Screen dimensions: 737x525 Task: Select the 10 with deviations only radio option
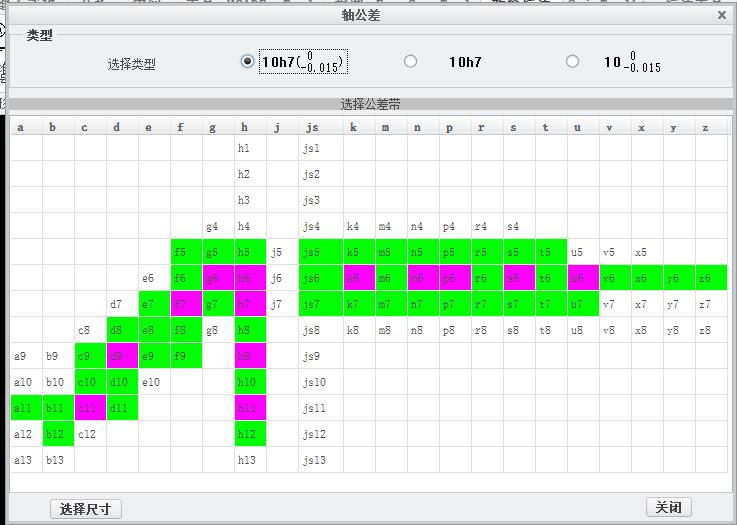[572, 62]
